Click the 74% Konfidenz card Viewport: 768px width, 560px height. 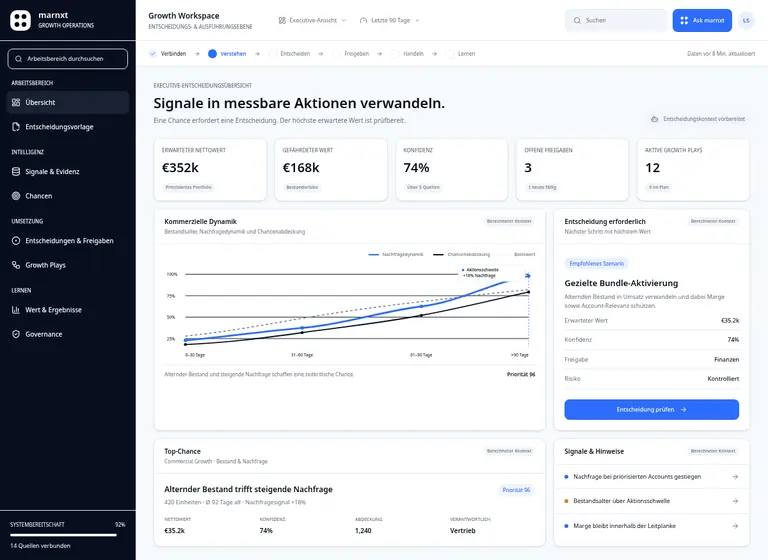click(x=452, y=170)
